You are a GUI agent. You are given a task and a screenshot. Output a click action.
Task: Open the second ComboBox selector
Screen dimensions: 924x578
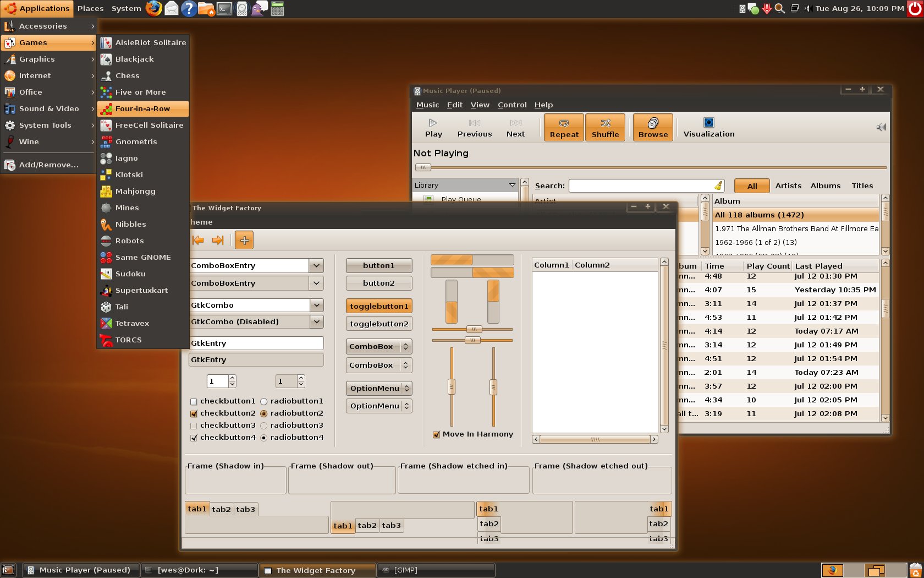(x=379, y=366)
